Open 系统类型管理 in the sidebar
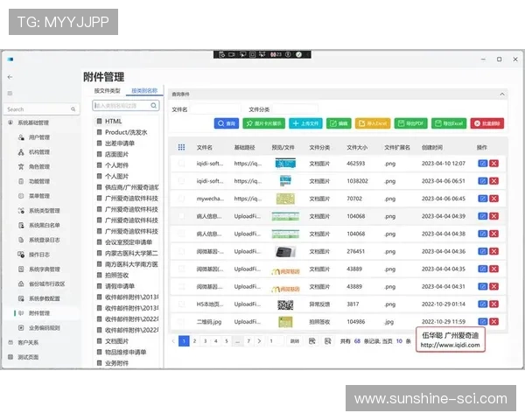525x420 pixels. click(x=45, y=211)
